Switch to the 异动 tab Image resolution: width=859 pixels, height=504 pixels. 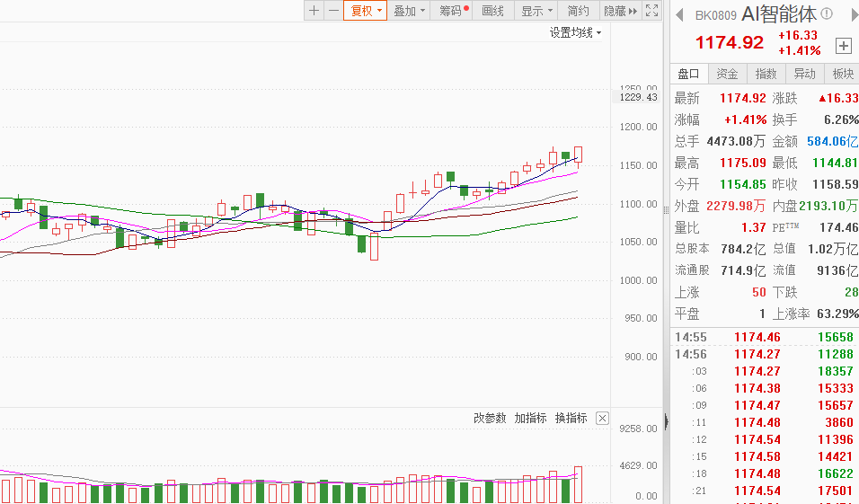[804, 74]
